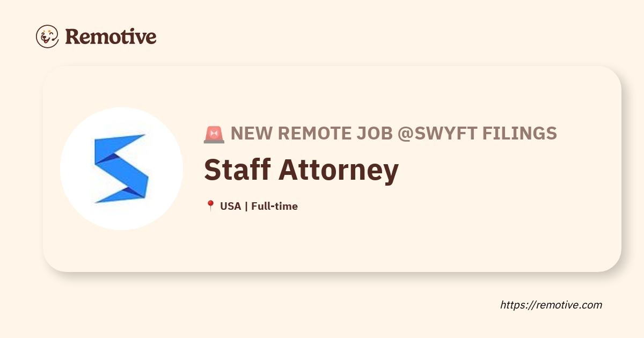Click the Full-time job type label

click(274, 206)
